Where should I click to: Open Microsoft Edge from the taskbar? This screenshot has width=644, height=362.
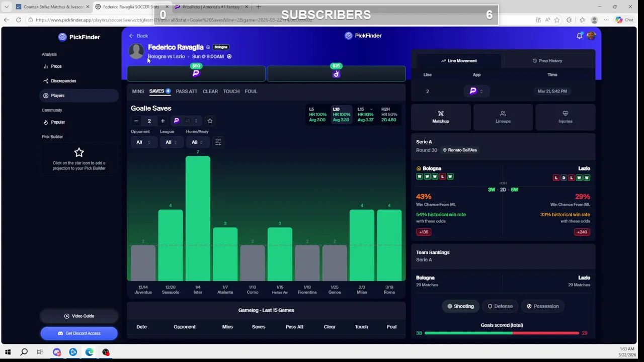coord(89,352)
